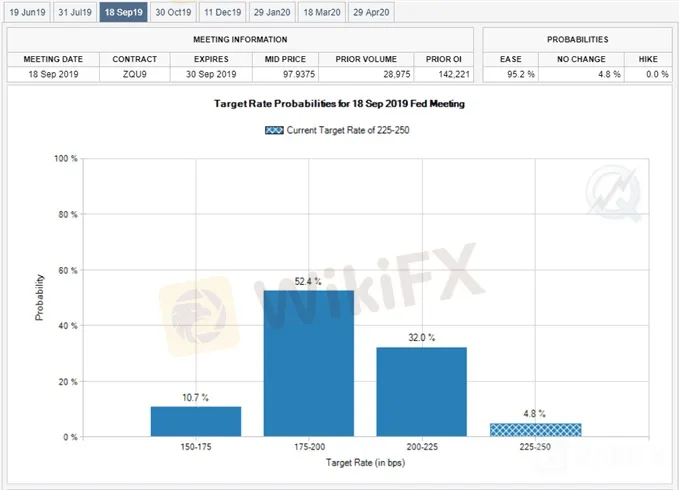Click the '175-200' x-axis label
679x490 pixels.
click(x=309, y=447)
